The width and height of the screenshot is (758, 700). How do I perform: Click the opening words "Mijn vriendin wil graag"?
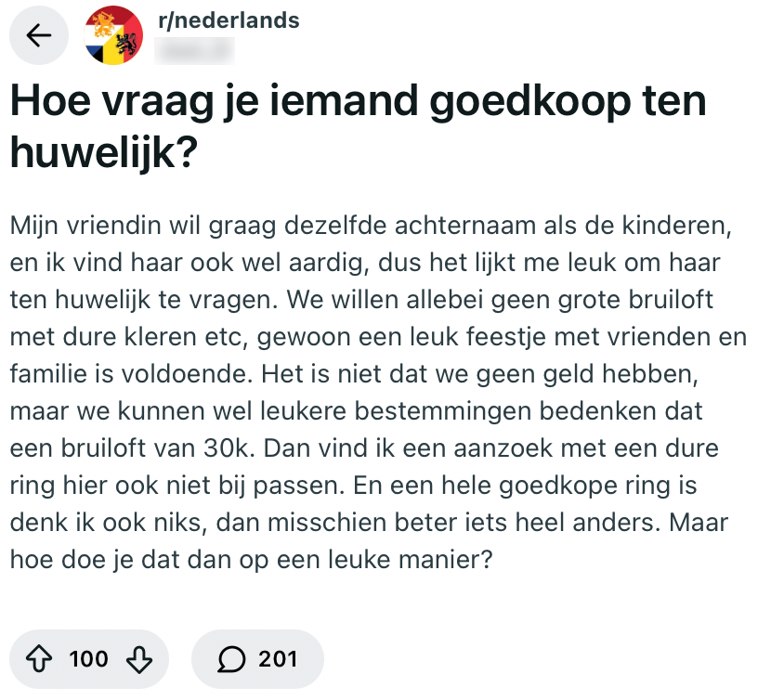coord(113,226)
